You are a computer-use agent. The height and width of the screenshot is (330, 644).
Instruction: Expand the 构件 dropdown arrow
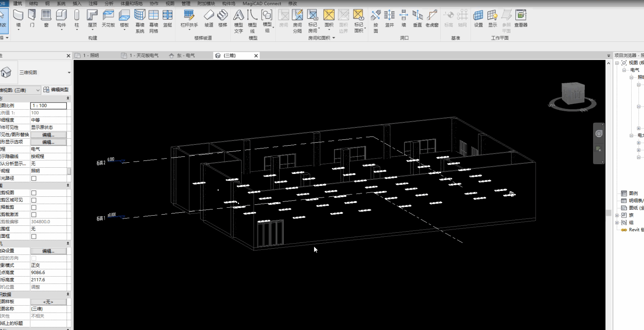pos(62,29)
